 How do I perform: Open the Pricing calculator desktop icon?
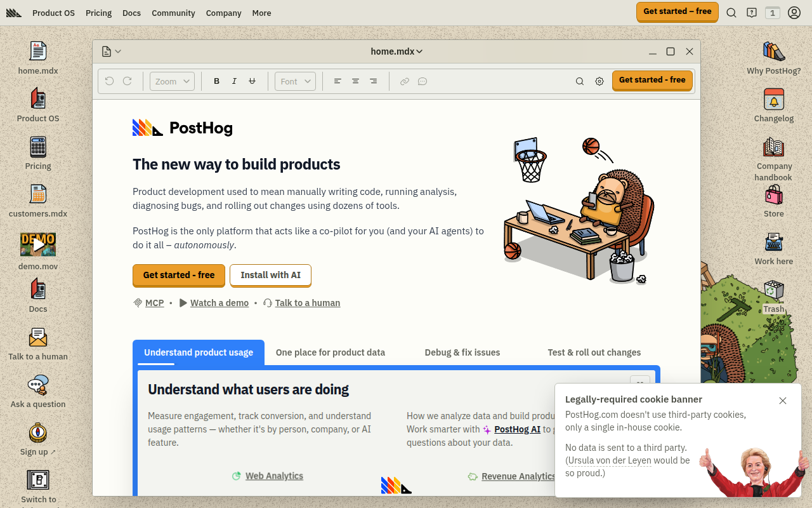coord(38,153)
